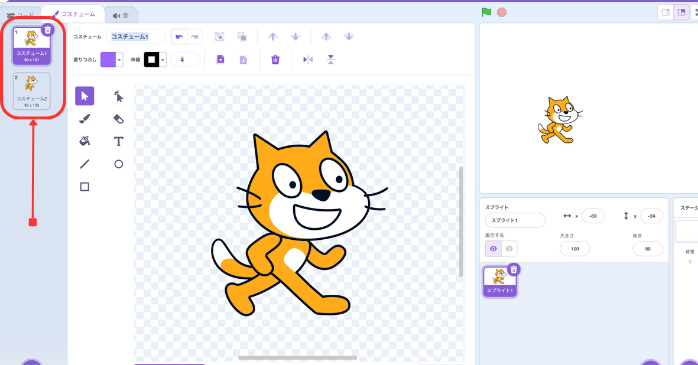The image size is (698, 365).
Task: Click the black outline color swatch
Action: [151, 60]
